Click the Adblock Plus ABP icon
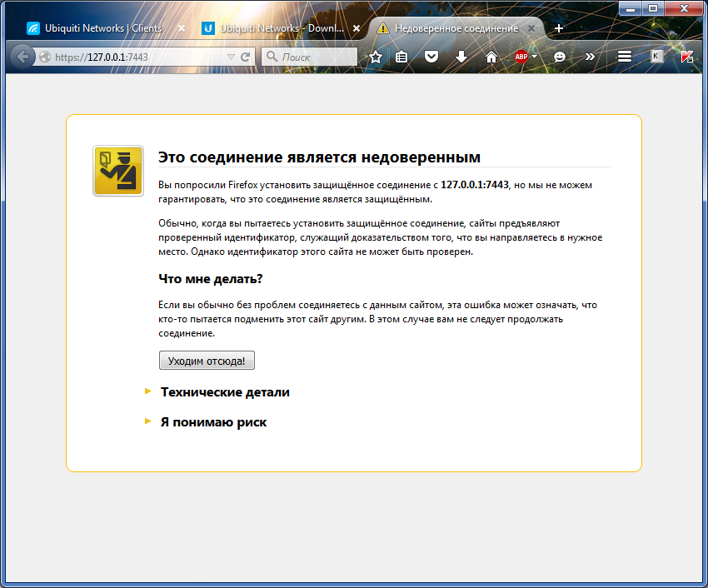The width and height of the screenshot is (708, 588). pyautogui.click(x=521, y=57)
